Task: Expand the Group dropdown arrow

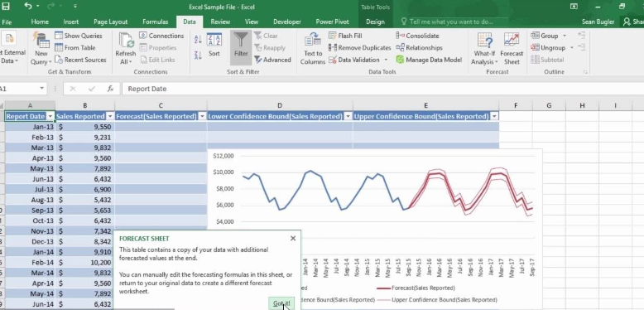Action: [564, 36]
